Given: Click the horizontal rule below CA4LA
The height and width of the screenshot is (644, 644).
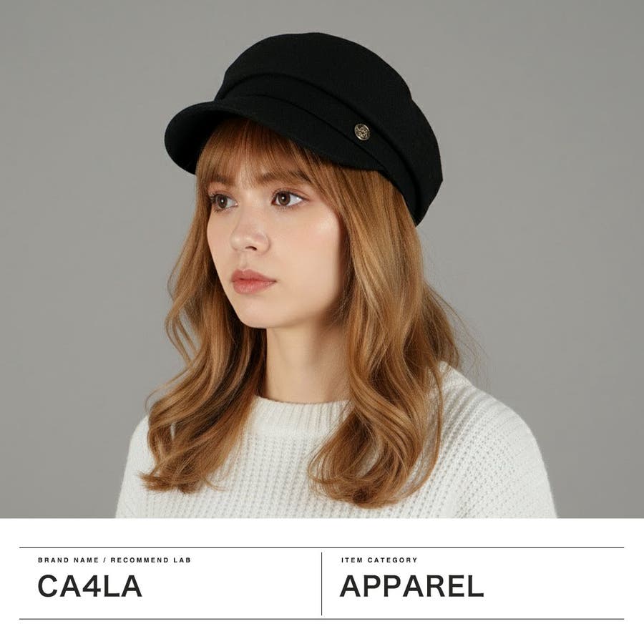Looking at the screenshot, I should pos(321,618).
